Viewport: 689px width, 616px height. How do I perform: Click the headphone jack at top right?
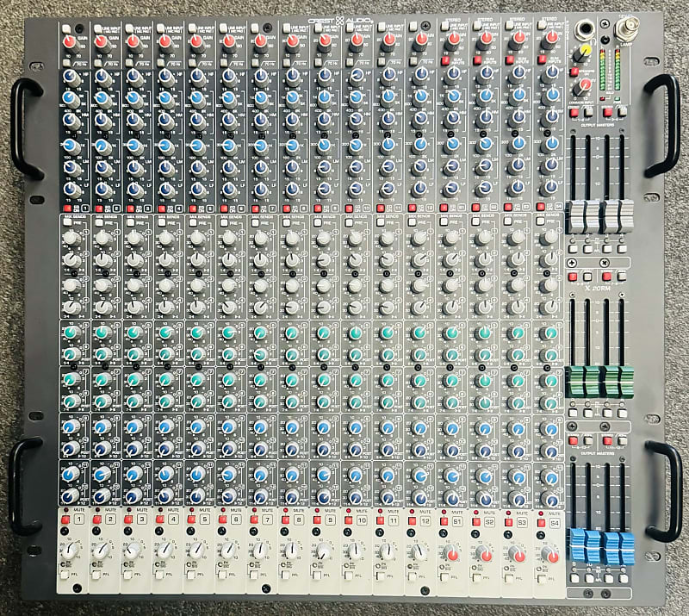click(x=585, y=29)
